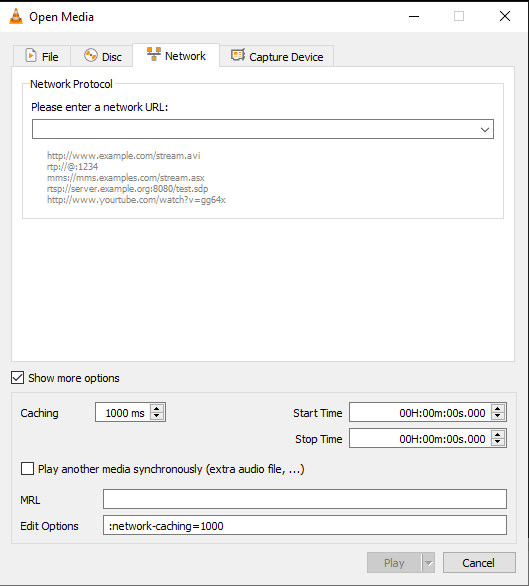Open the Capture Device tab
Image resolution: width=529 pixels, height=586 pixels.
277,56
